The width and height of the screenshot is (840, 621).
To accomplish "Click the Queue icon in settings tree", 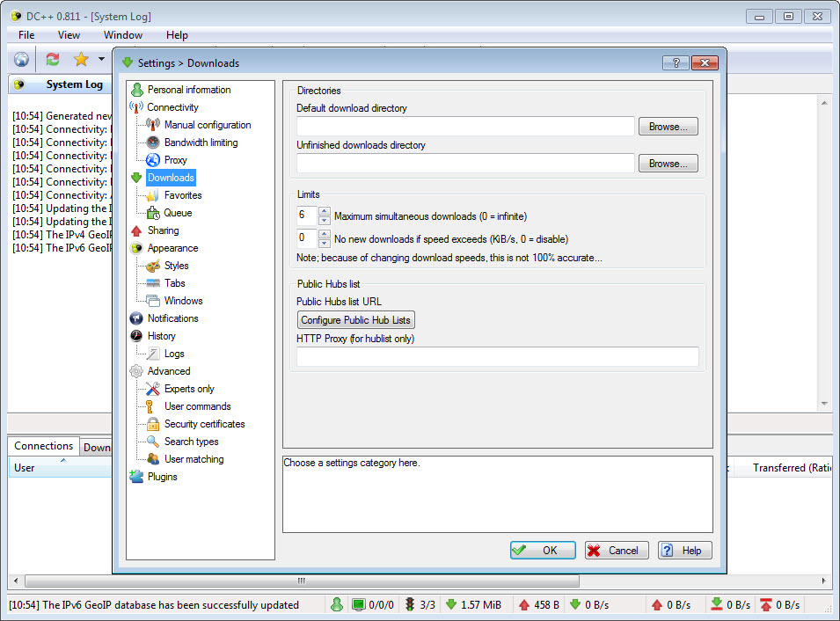I will (x=153, y=213).
